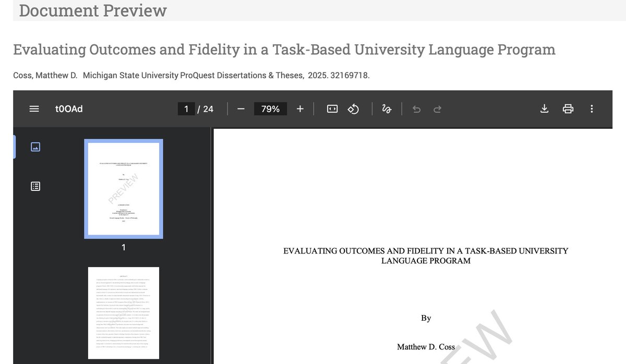This screenshot has height=364, width=626.
Task: Rotate the document counterclockwise
Action: (353, 109)
